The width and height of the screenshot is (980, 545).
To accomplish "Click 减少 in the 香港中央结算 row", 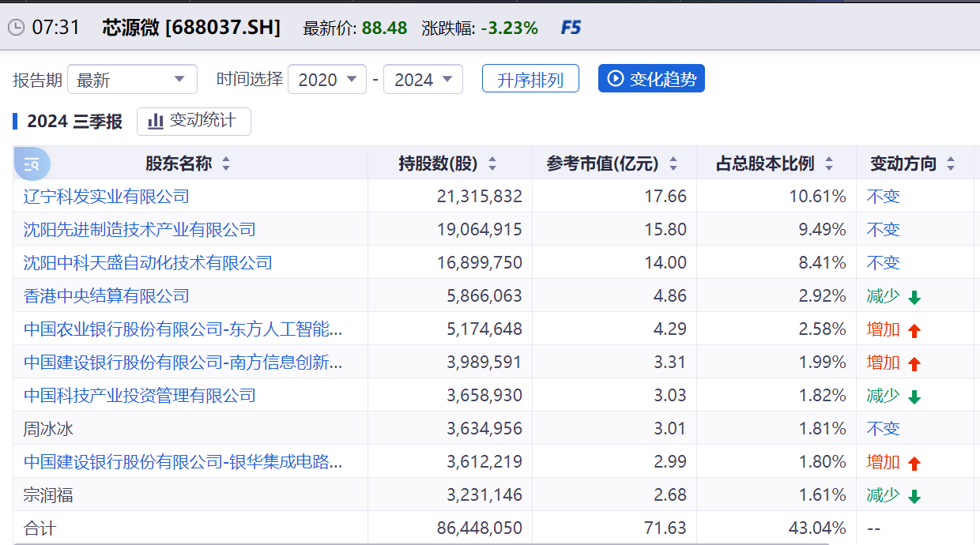I will pos(884,295).
